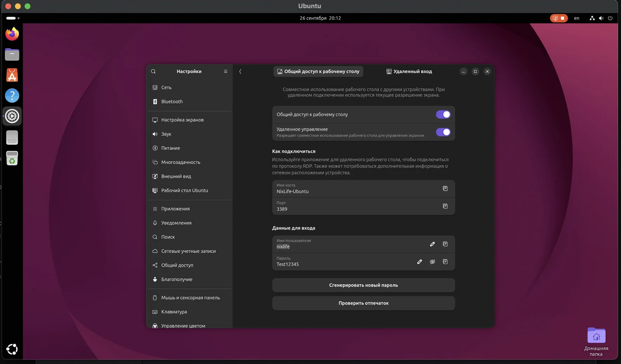Screen dimensions: 621x364
Task: Open Приложения in sidebar
Action: pos(189,209)
